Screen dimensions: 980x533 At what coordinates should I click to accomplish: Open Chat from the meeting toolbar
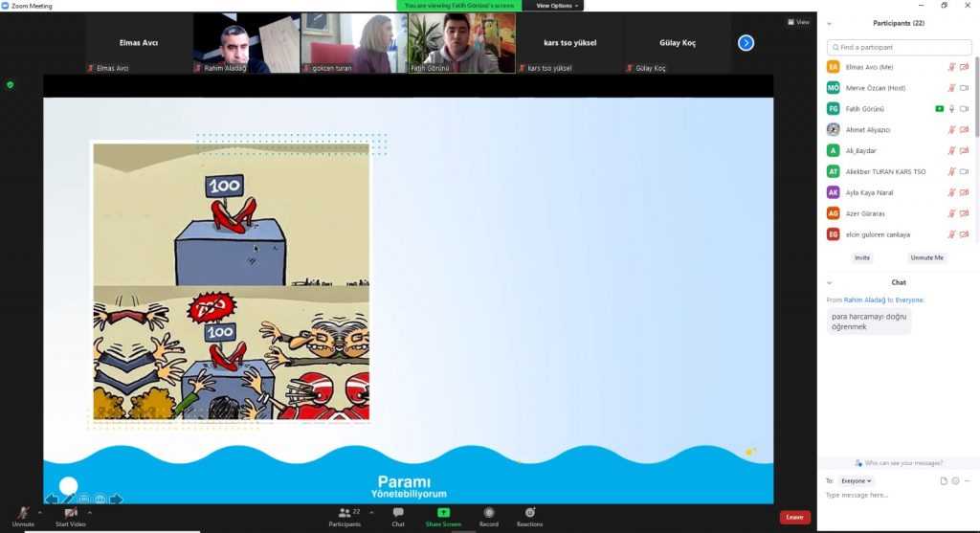(x=397, y=513)
